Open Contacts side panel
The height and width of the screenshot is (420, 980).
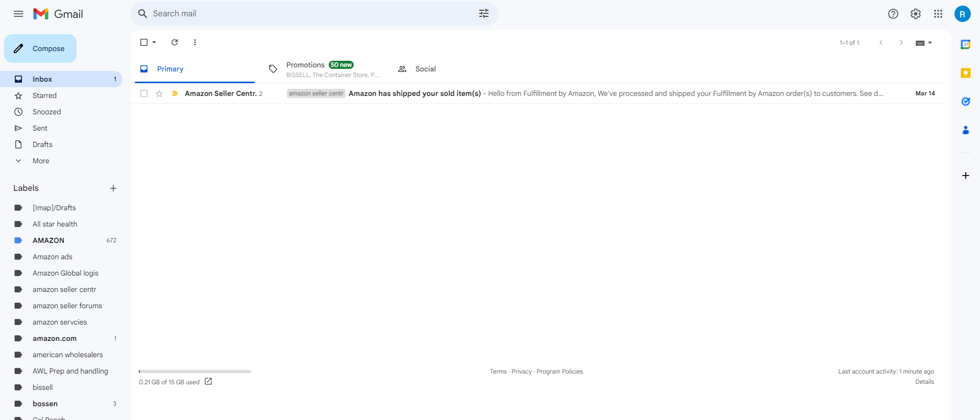tap(966, 130)
